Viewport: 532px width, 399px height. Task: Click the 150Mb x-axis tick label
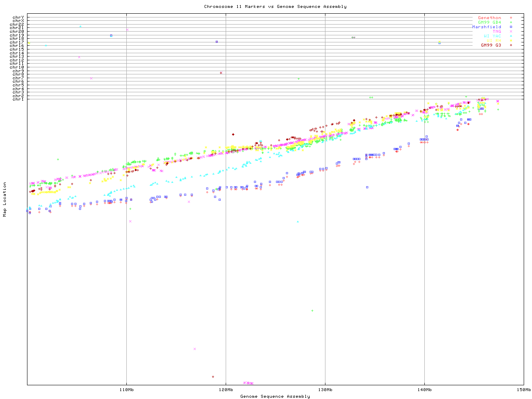(x=523, y=390)
